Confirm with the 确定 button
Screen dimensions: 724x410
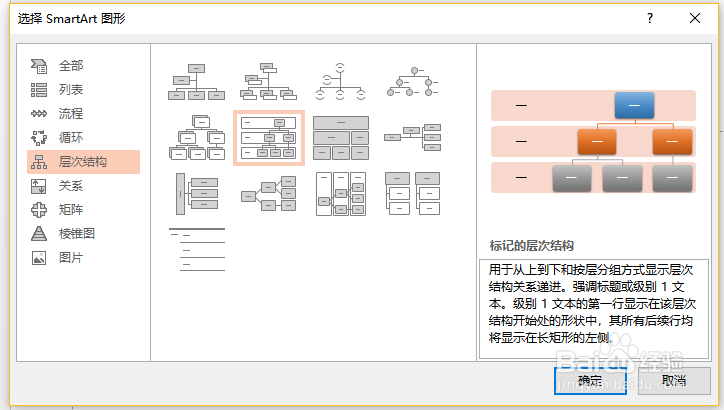[x=590, y=381]
